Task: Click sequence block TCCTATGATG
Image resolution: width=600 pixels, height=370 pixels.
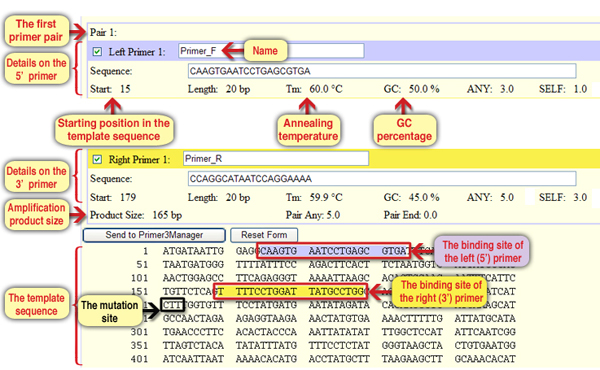Action: 266,305
